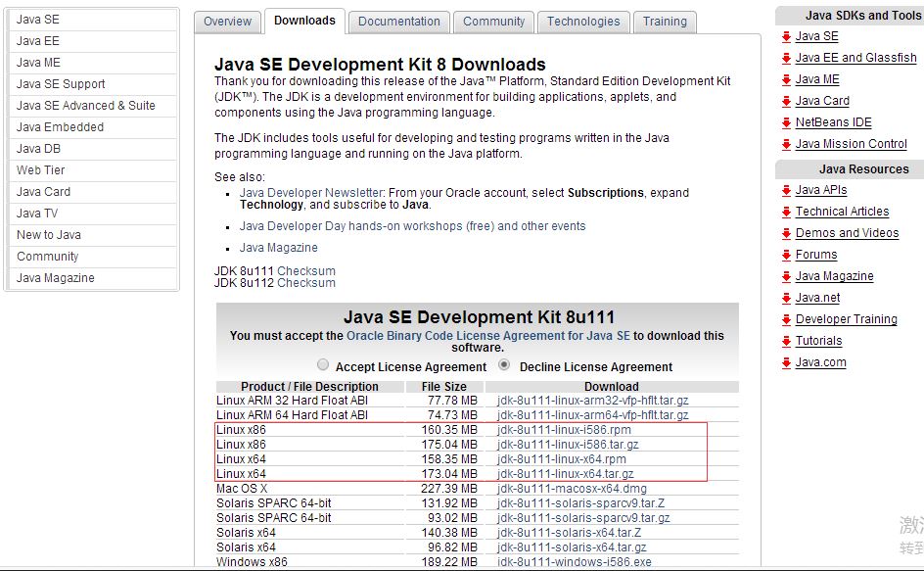Click red arrow icon beside Java Magazine resource link
The image size is (924, 571).
click(x=786, y=276)
